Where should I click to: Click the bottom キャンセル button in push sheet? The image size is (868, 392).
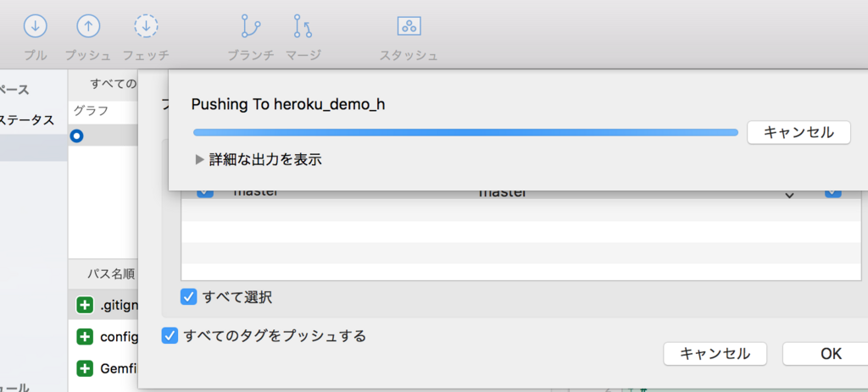715,354
